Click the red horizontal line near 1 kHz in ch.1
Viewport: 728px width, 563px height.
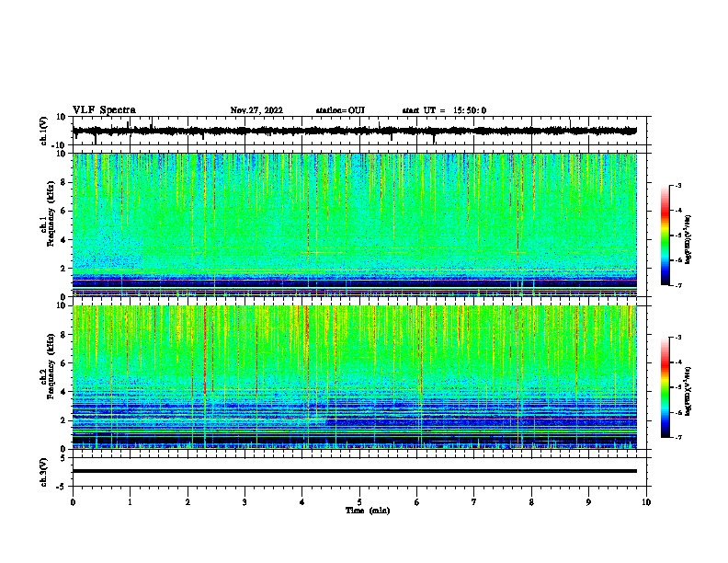355,280
